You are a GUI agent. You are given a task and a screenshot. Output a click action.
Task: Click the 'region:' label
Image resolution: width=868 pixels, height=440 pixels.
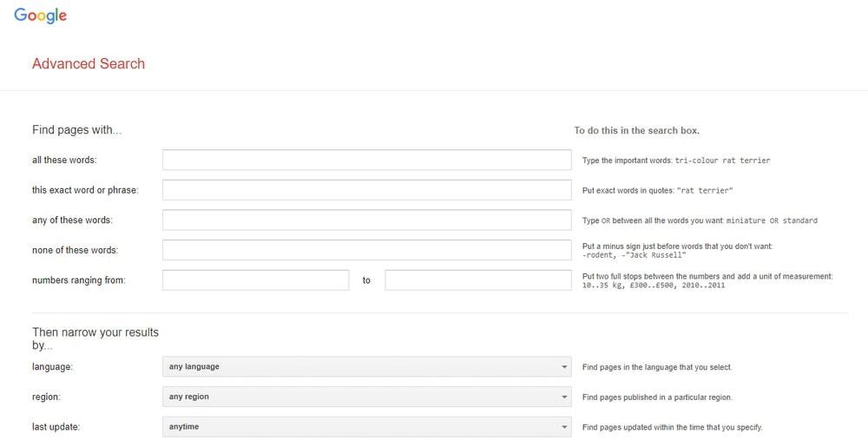(x=48, y=397)
